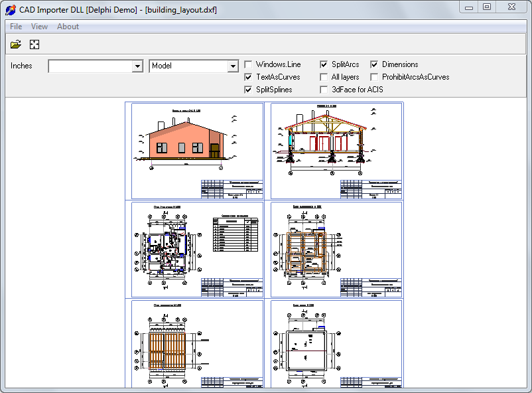Image resolution: width=532 pixels, height=393 pixels.
Task: Enable the Windows.Line checkbox
Action: pos(248,64)
